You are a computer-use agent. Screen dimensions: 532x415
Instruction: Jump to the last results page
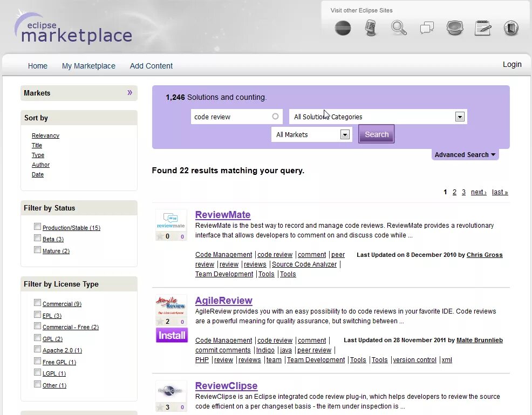[x=500, y=192]
